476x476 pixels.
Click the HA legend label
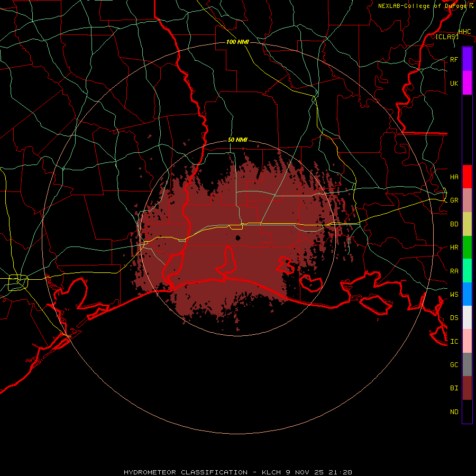coord(454,177)
